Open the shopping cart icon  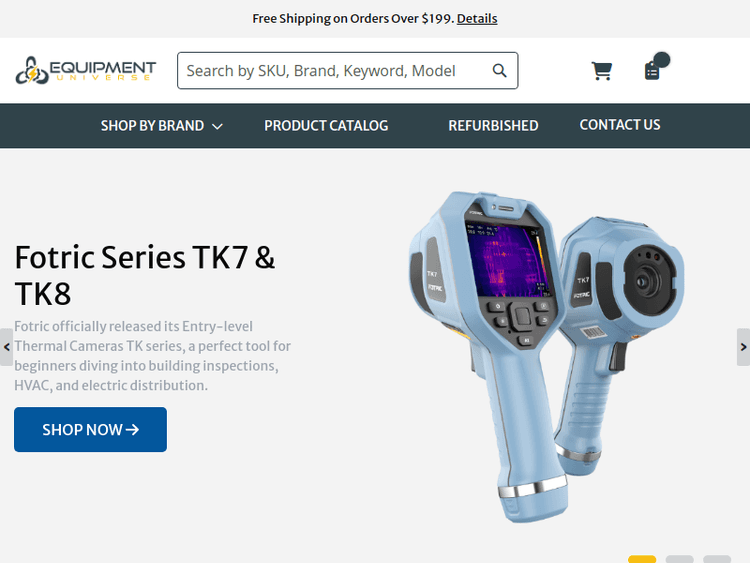602,71
